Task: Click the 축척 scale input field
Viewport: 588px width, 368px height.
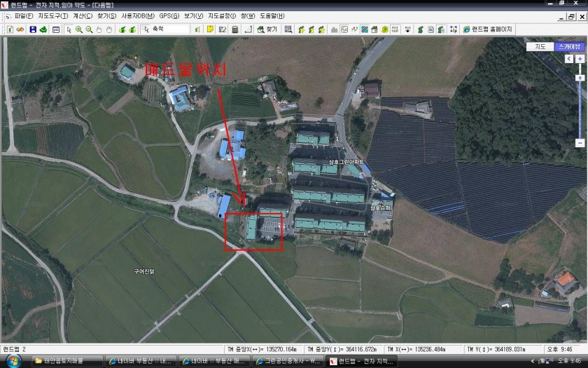Action: pyautogui.click(x=170, y=29)
